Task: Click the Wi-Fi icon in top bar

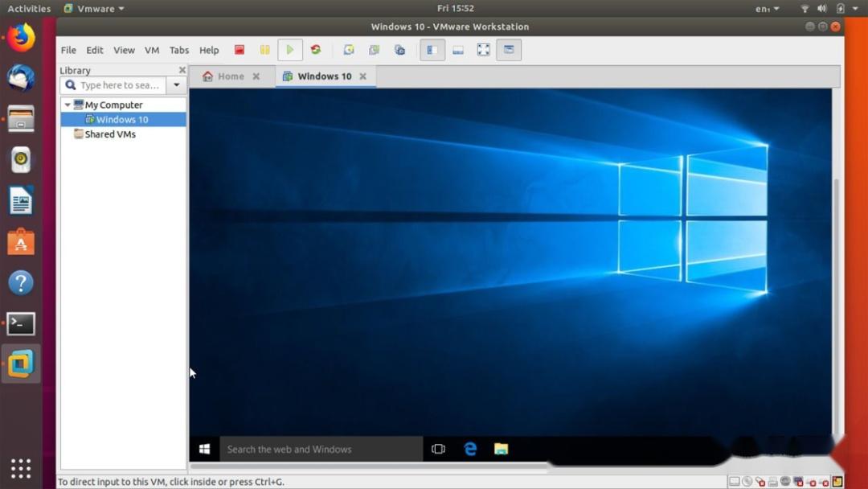Action: pos(805,8)
